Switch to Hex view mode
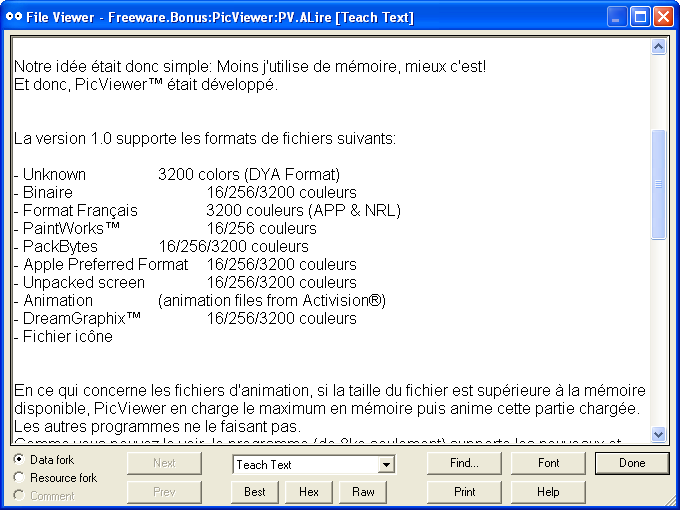Screen dimensions: 680x510 (309, 492)
